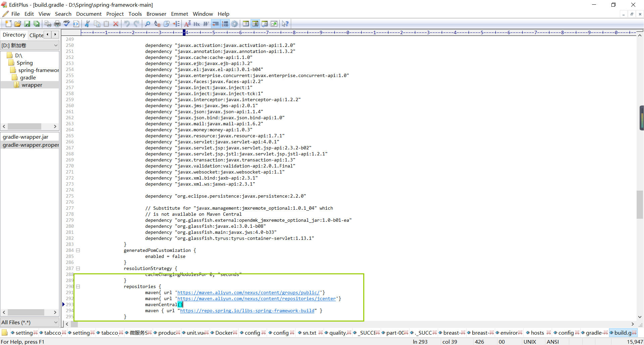Image resolution: width=644 pixels, height=345 pixels.
Task: Click the directory tree horizontal scrollbar thumb
Action: [x=24, y=126]
